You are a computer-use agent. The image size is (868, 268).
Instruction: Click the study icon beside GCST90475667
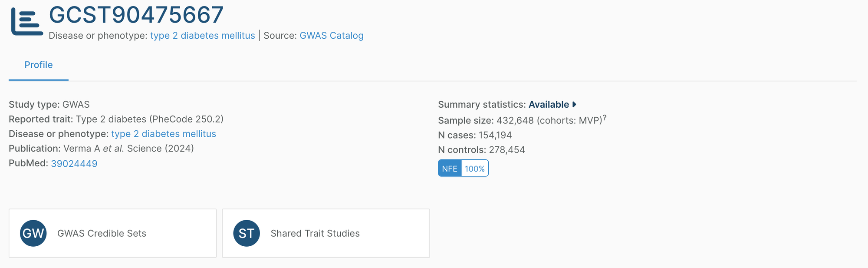(x=27, y=22)
